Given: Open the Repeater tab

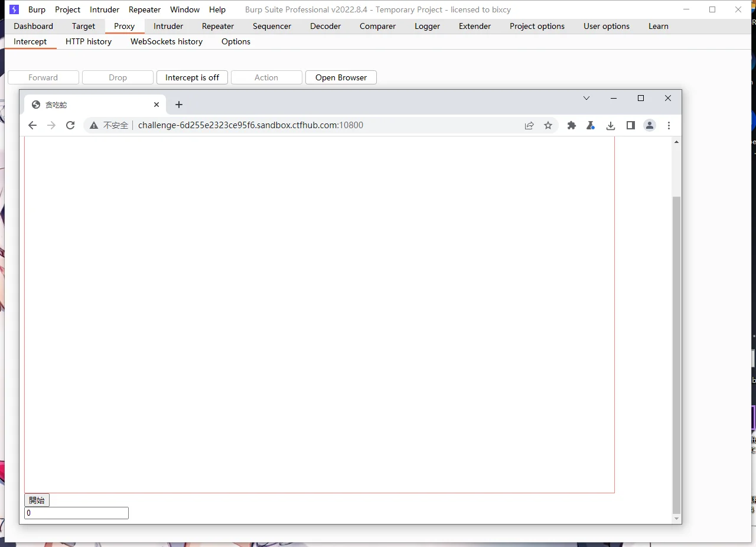Looking at the screenshot, I should pos(218,26).
